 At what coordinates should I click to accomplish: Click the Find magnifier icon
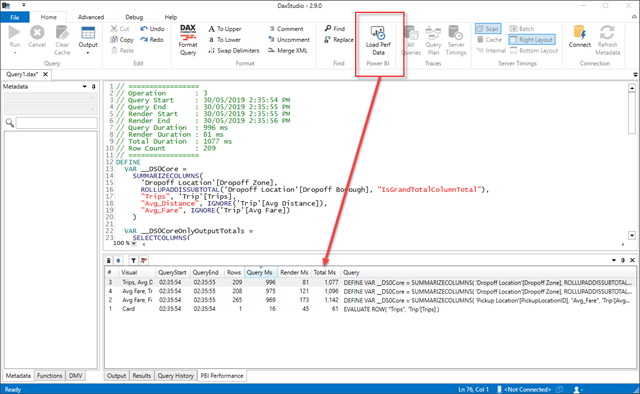pyautogui.click(x=328, y=29)
